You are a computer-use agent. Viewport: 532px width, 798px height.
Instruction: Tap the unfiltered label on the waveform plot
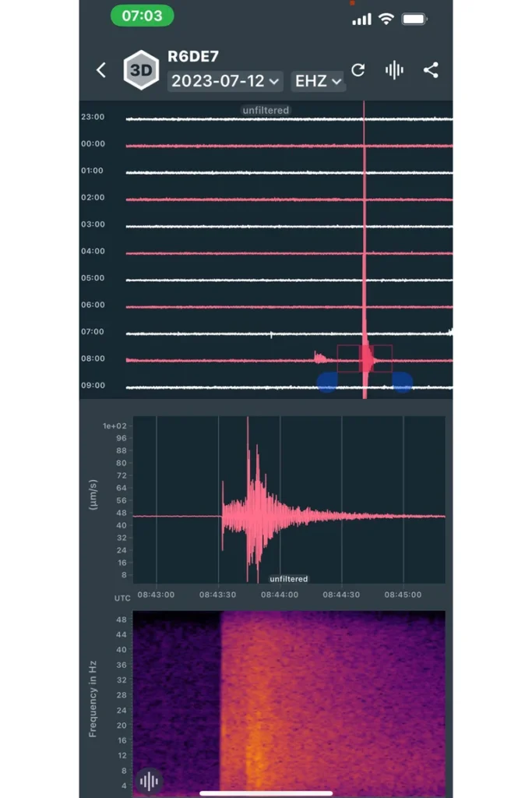pyautogui.click(x=288, y=579)
